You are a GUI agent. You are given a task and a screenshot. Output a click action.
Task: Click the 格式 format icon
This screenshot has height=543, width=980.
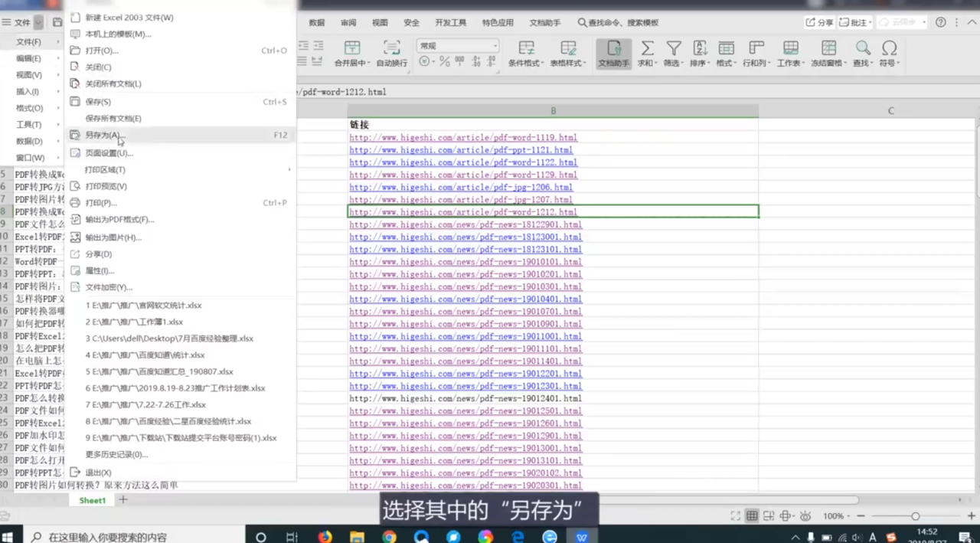[x=726, y=48]
